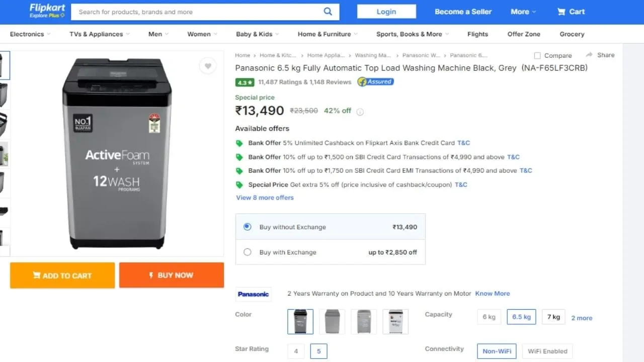Expand the TVs & Appliances menu

pyautogui.click(x=100, y=34)
